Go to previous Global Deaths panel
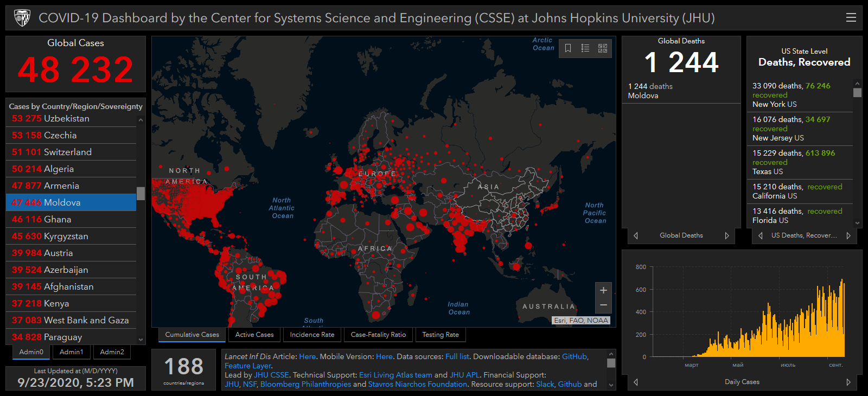Image resolution: width=868 pixels, height=396 pixels. pyautogui.click(x=636, y=235)
